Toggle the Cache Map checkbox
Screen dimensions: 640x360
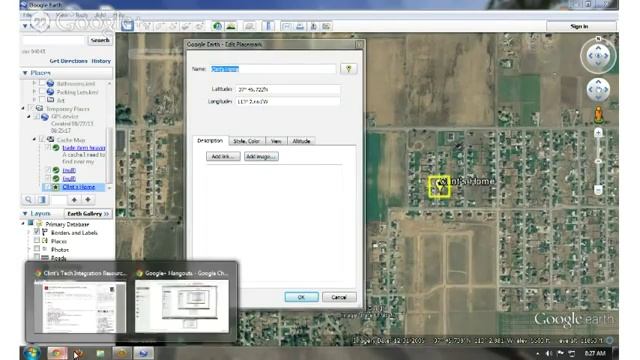tap(42, 140)
